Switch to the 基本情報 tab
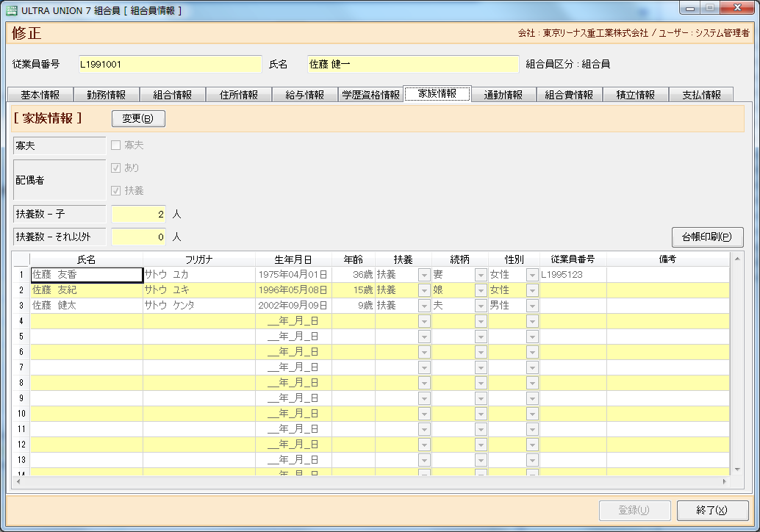Viewport: 760px width, 532px height. coord(40,95)
